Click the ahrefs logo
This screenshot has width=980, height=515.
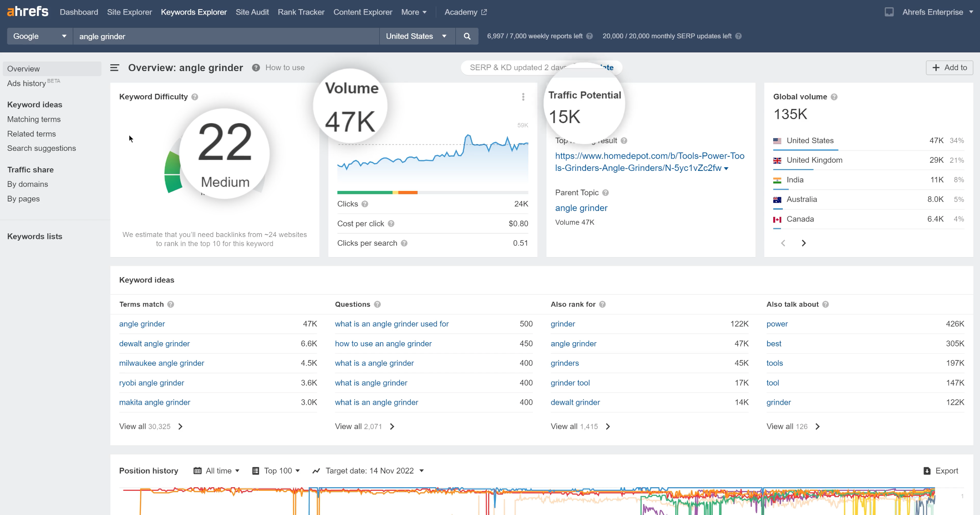27,11
